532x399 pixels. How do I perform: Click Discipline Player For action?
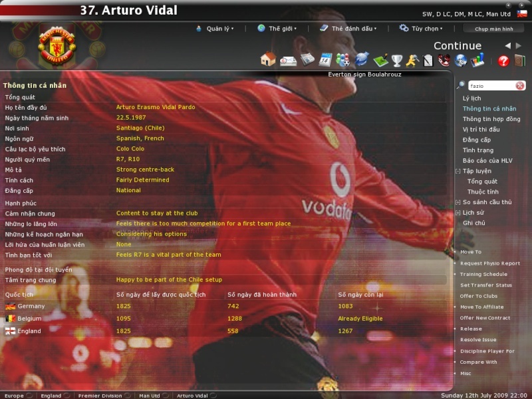tap(487, 351)
